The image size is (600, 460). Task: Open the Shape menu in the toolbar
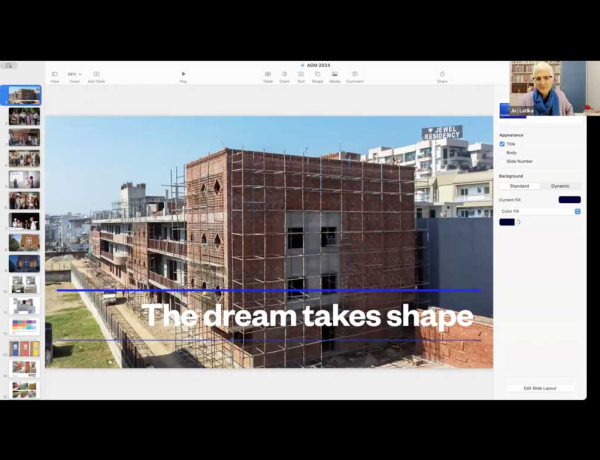[x=317, y=75]
